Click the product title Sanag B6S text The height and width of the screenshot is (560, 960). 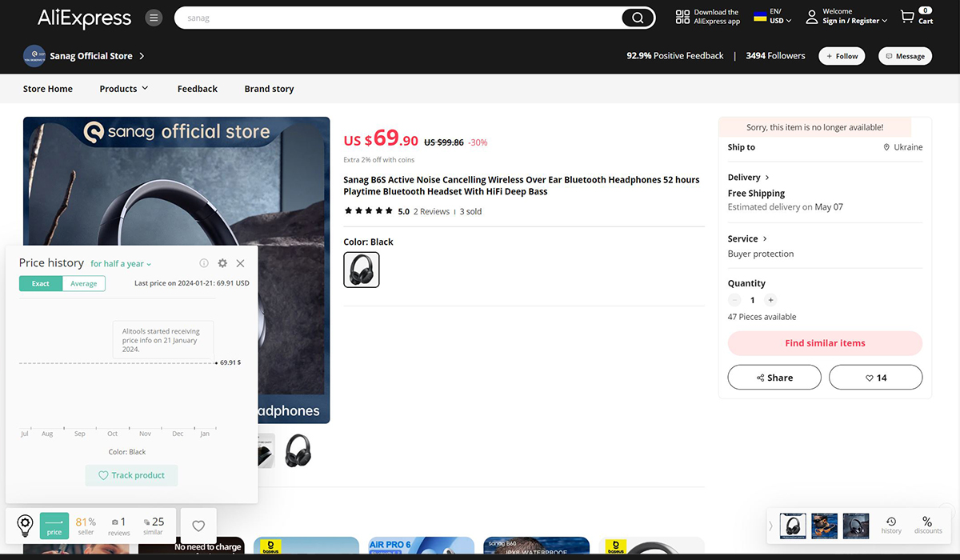(x=522, y=186)
